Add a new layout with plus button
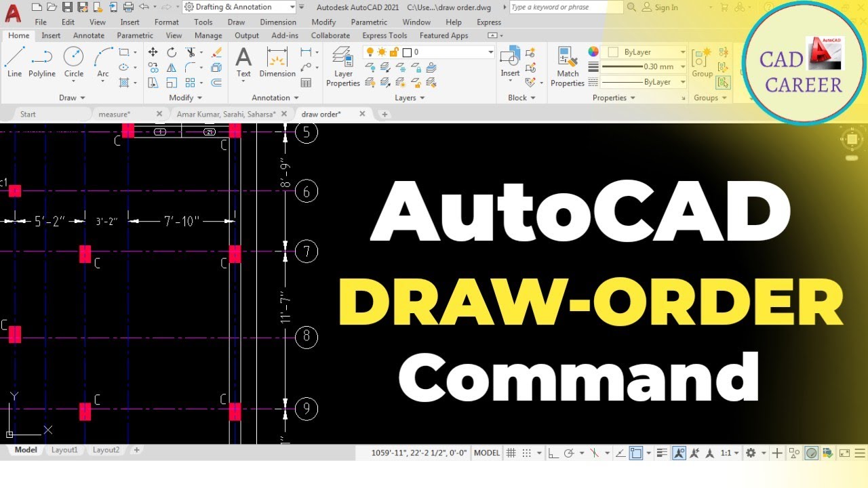 [x=136, y=450]
